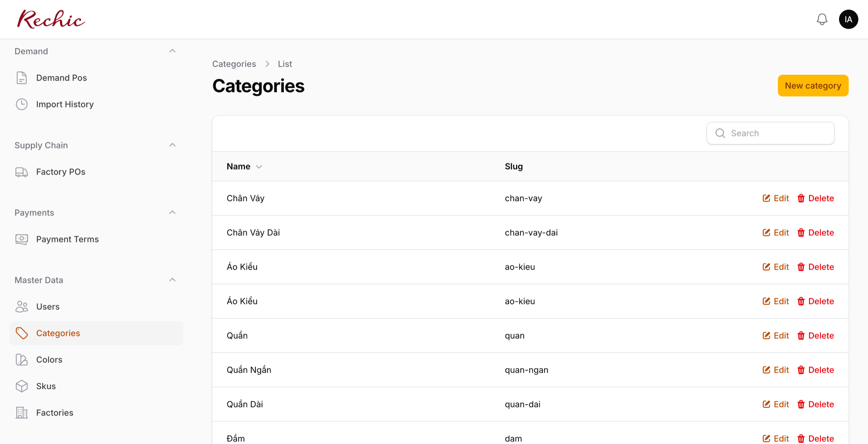Click the trash icon in Chân Váy Dài row
Image resolution: width=868 pixels, height=444 pixels.
coord(801,232)
